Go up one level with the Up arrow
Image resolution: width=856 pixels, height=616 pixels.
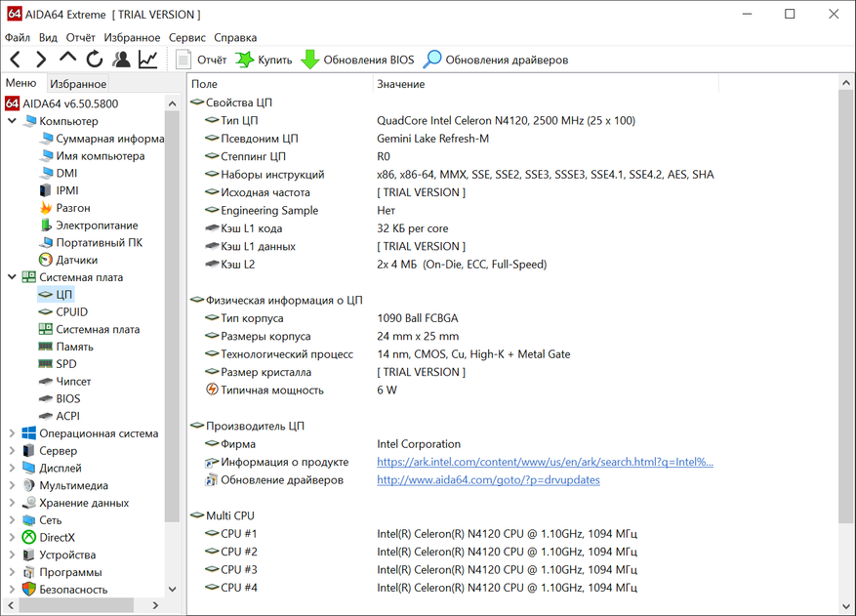[x=68, y=59]
